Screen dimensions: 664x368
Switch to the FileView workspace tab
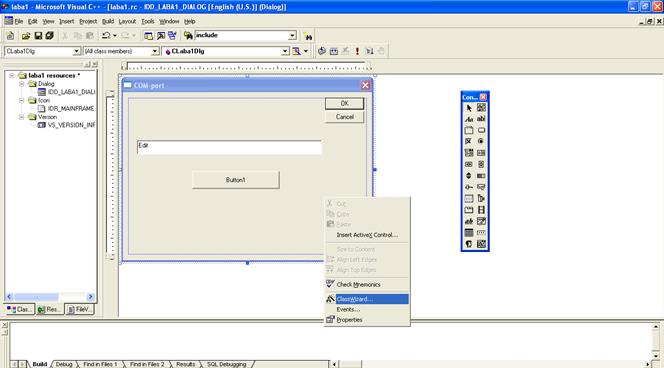[x=79, y=310]
